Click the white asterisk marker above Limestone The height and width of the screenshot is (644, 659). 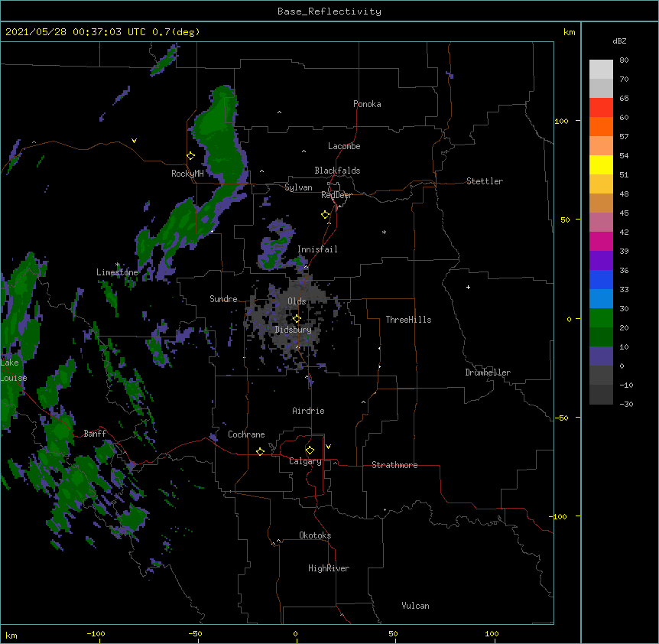pos(118,265)
